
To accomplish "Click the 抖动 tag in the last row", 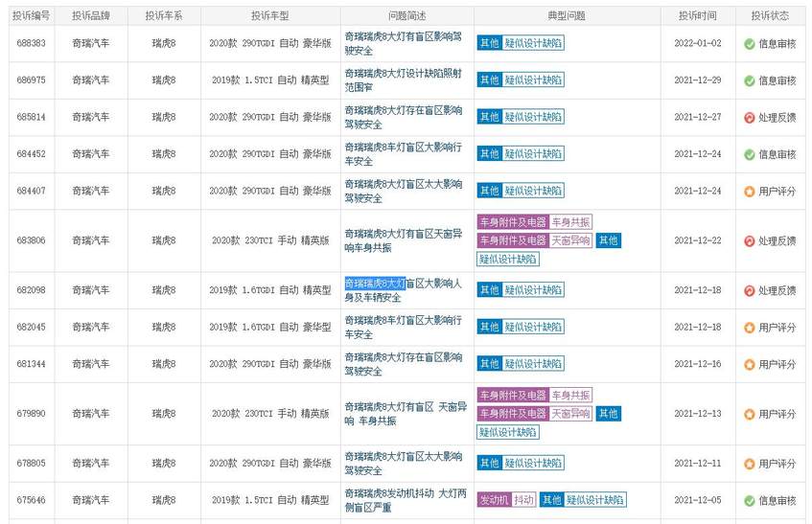I will (523, 500).
